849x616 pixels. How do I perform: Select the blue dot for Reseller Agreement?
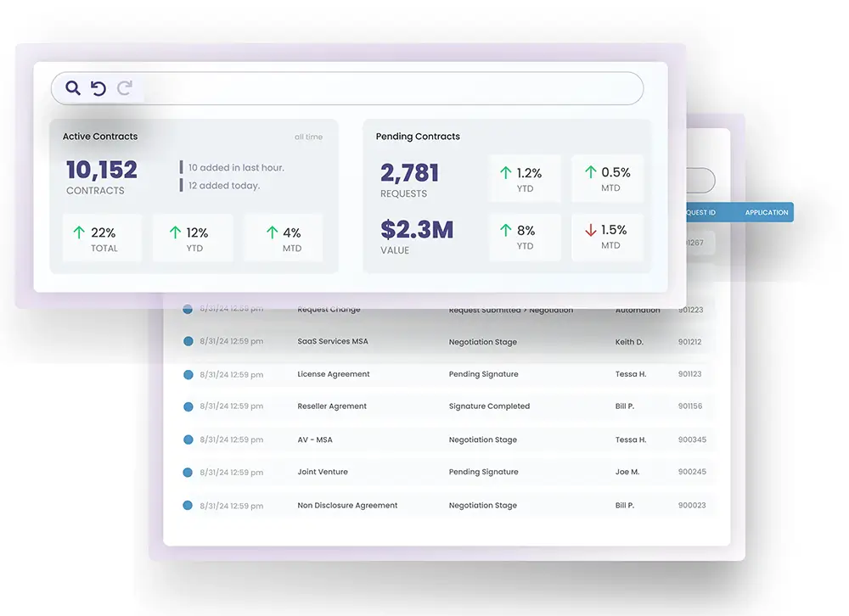(188, 406)
